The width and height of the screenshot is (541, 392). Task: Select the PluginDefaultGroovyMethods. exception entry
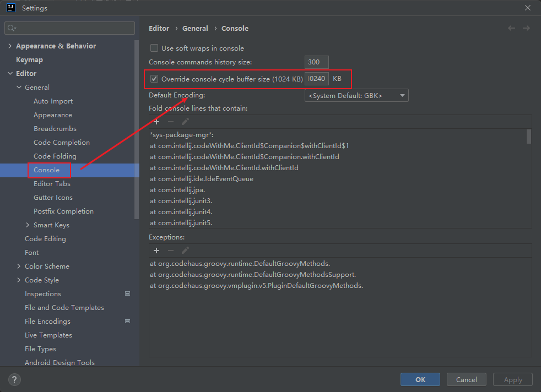pos(256,286)
